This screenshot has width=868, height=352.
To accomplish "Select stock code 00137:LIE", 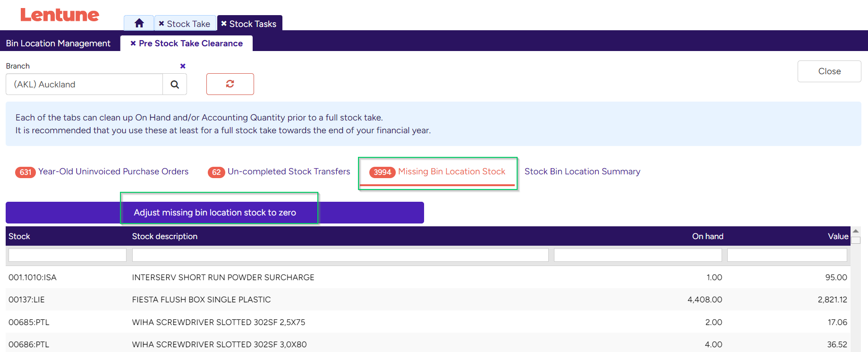I will click(x=26, y=300).
